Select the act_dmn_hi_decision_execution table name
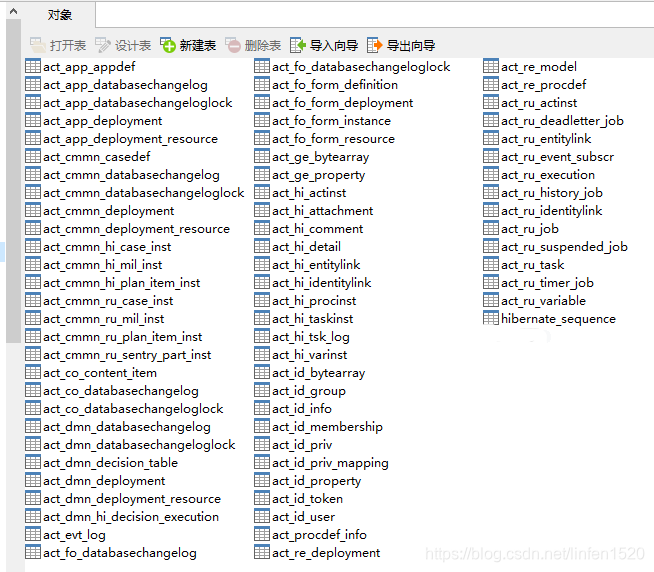Image resolution: width=654 pixels, height=572 pixels. point(131,517)
